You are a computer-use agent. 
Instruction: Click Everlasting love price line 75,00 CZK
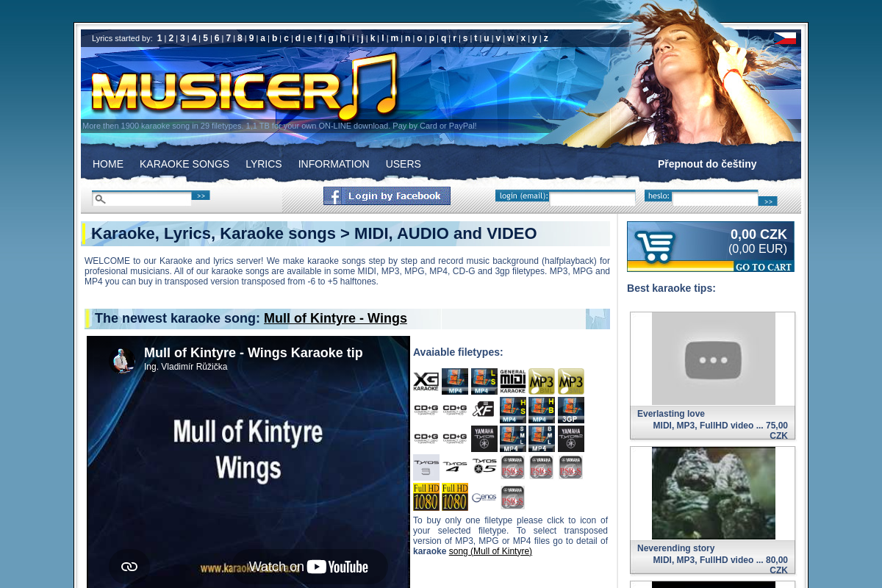(720, 431)
